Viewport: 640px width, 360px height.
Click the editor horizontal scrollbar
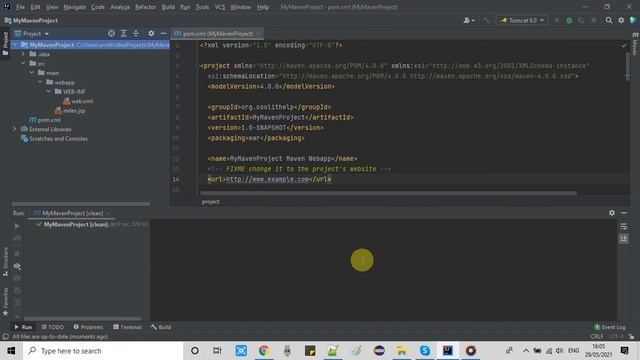(388, 193)
